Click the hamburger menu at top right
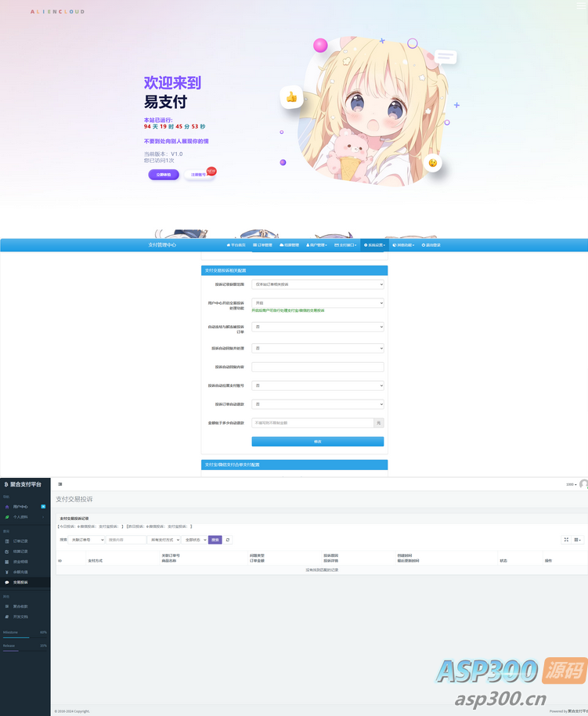This screenshot has width=588, height=716. [x=580, y=5]
